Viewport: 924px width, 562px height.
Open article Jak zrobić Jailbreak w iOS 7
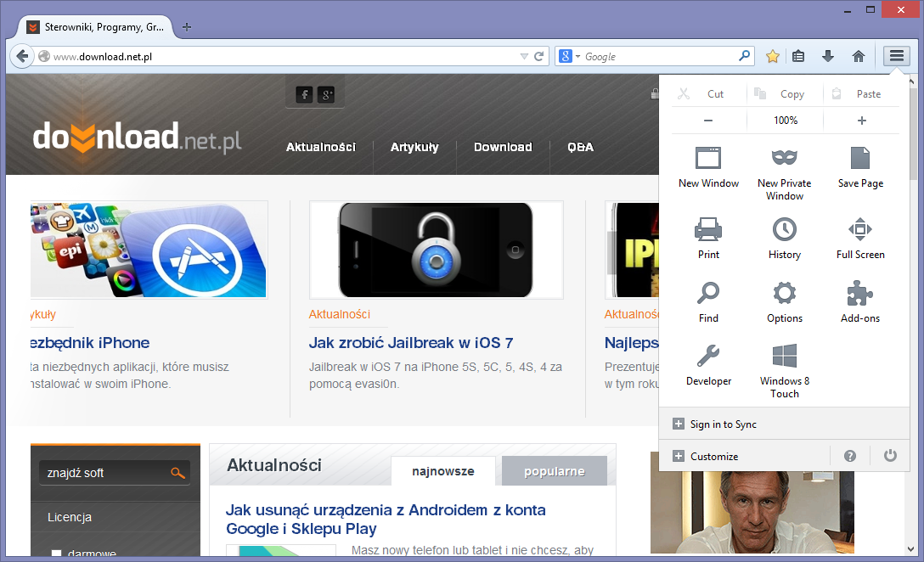pyautogui.click(x=411, y=342)
